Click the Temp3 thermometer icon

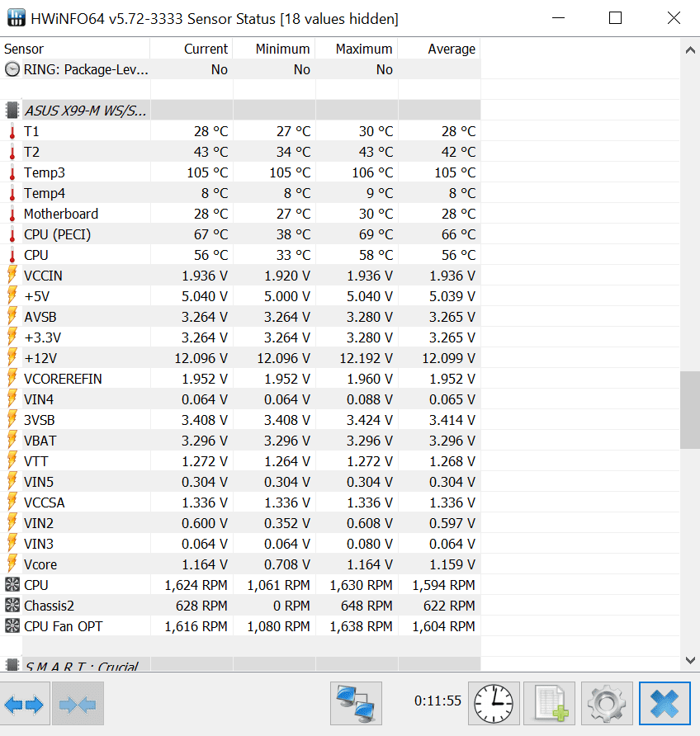tap(12, 172)
